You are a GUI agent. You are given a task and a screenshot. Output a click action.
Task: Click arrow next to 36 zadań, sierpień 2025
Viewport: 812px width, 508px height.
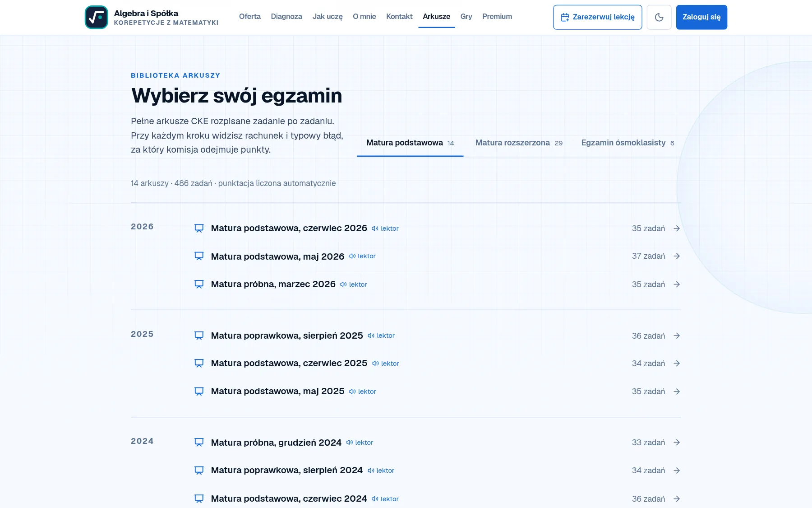tap(677, 336)
